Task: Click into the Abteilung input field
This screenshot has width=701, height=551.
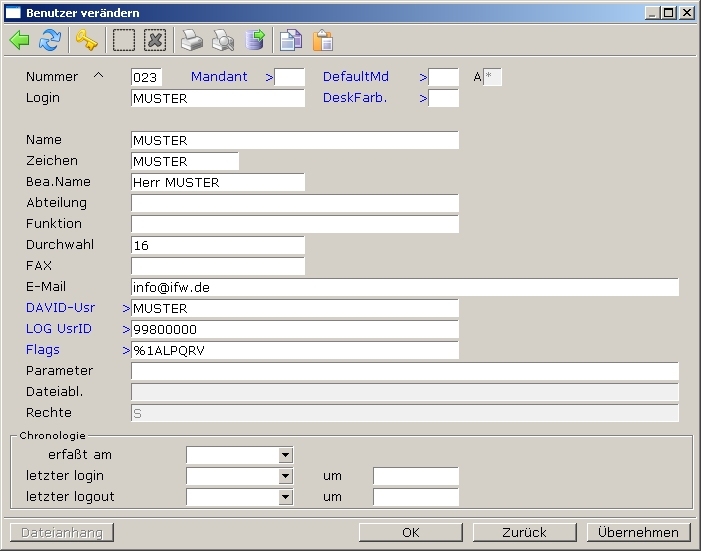Action: [x=294, y=203]
